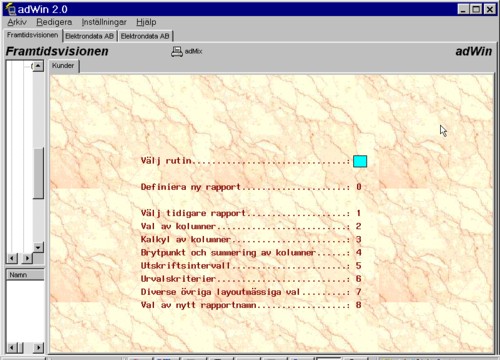Select the second Elektrondata AB tab
The image size is (500, 360).
(145, 36)
